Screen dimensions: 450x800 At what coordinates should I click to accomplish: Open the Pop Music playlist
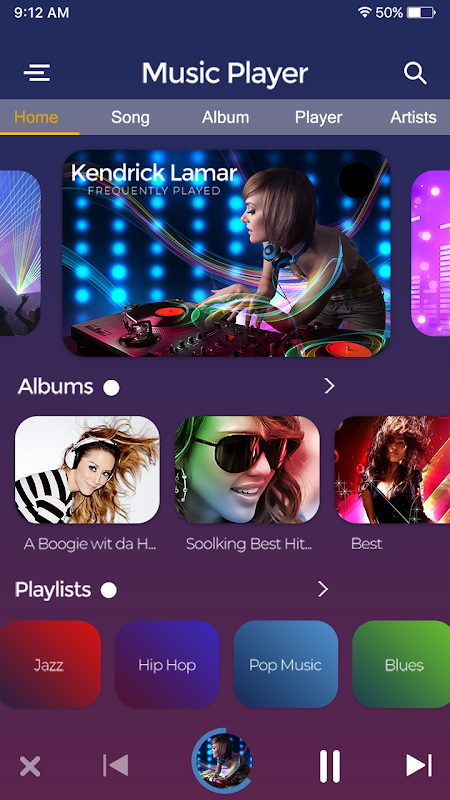pyautogui.click(x=286, y=664)
